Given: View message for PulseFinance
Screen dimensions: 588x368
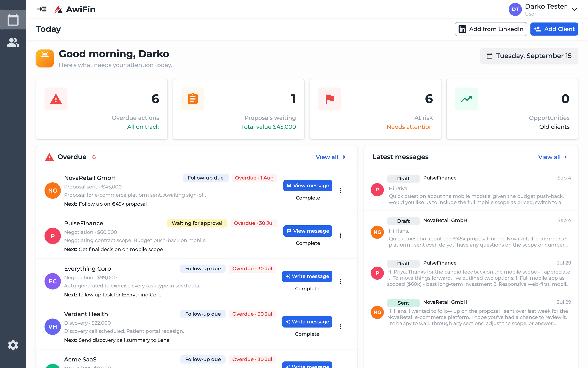Looking at the screenshot, I should [308, 231].
